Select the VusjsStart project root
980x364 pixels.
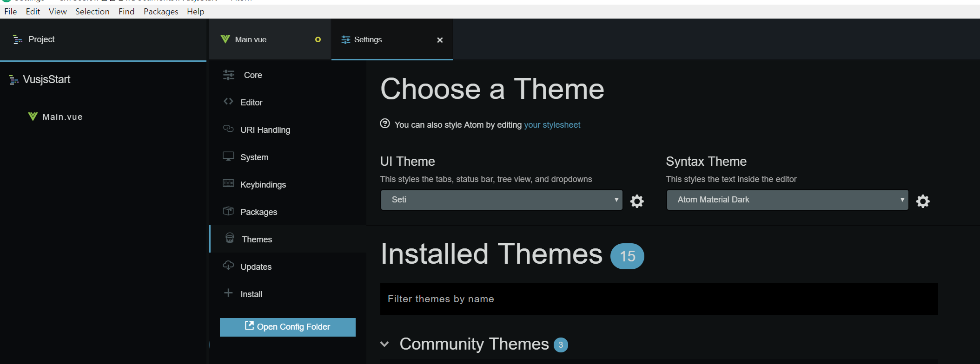46,79
